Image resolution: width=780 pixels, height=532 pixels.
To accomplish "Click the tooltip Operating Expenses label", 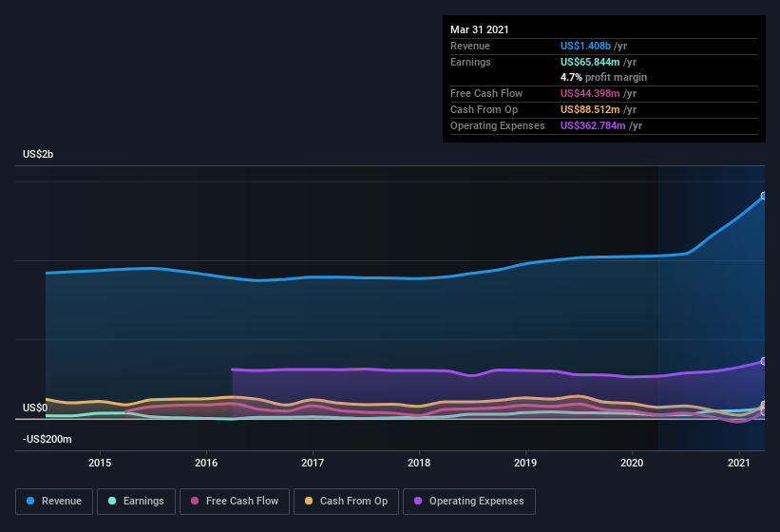I will (x=498, y=125).
